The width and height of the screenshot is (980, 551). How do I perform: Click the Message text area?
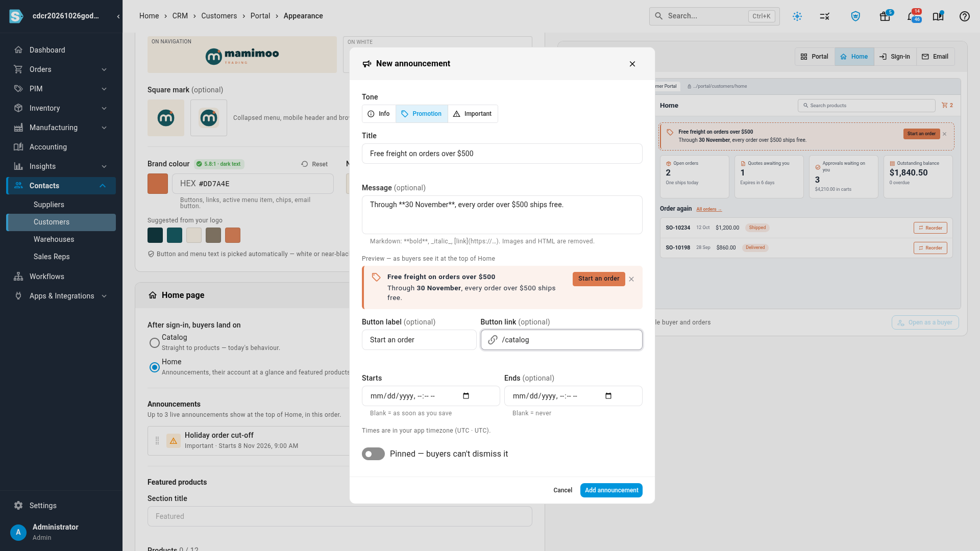point(502,215)
